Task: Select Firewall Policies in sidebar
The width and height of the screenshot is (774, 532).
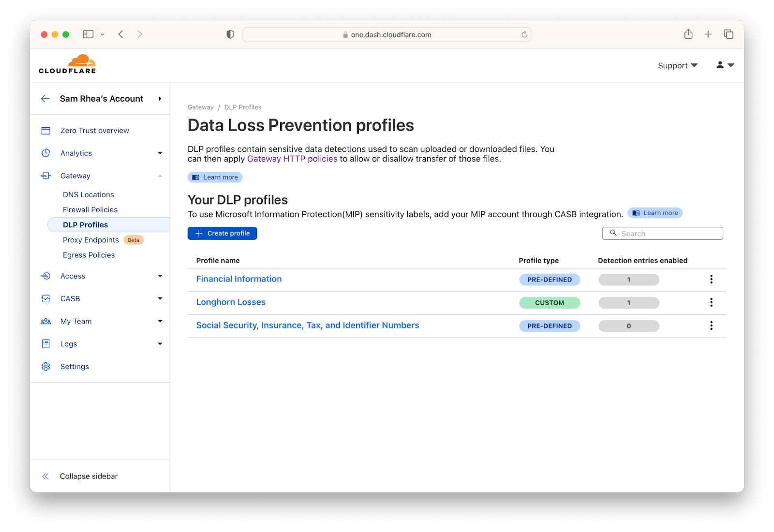Action: (x=90, y=210)
